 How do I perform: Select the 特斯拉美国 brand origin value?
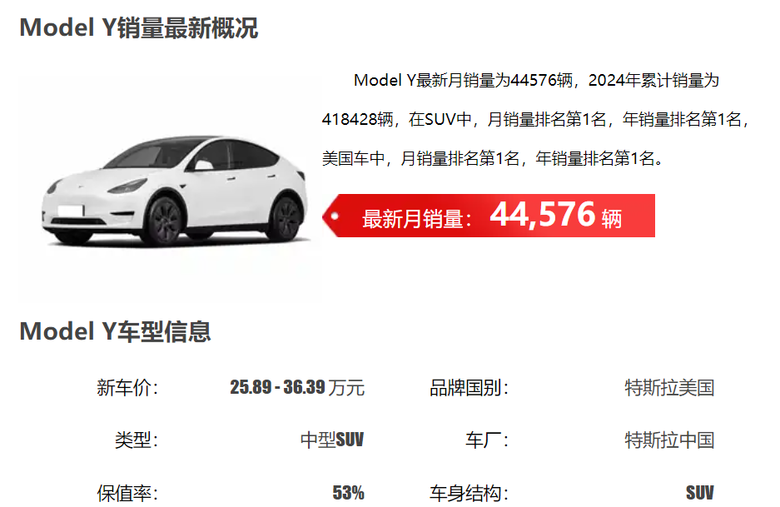[x=670, y=388]
